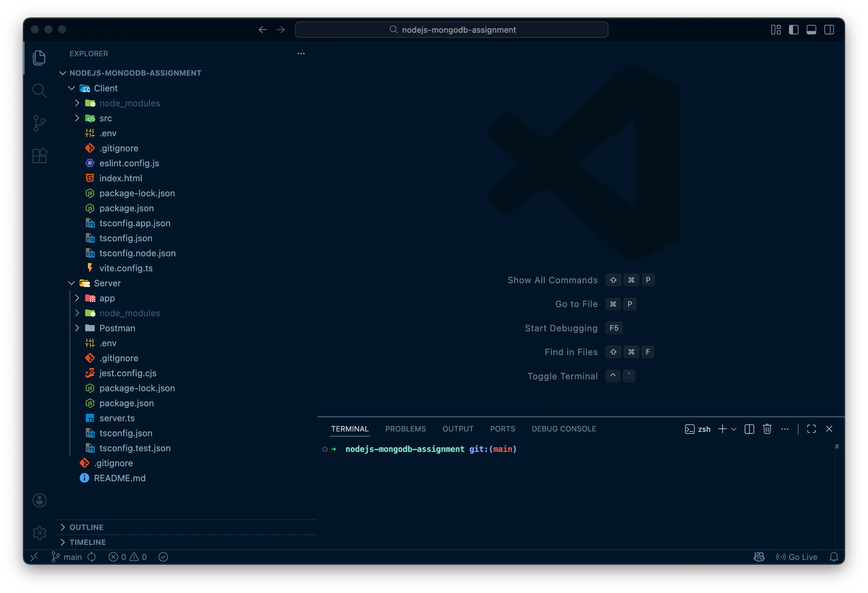Expand Client node_modules folder
Viewport: 868px width, 593px height.
point(77,103)
